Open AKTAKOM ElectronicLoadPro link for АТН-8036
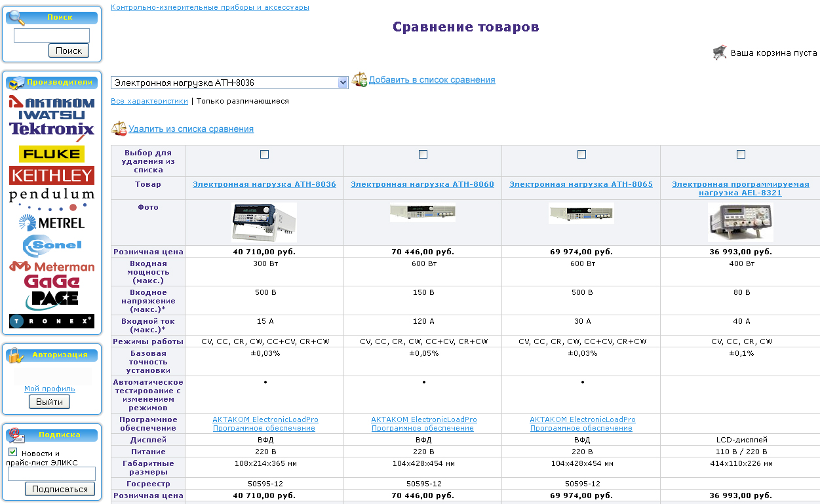This screenshot has width=820, height=504. tap(265, 419)
